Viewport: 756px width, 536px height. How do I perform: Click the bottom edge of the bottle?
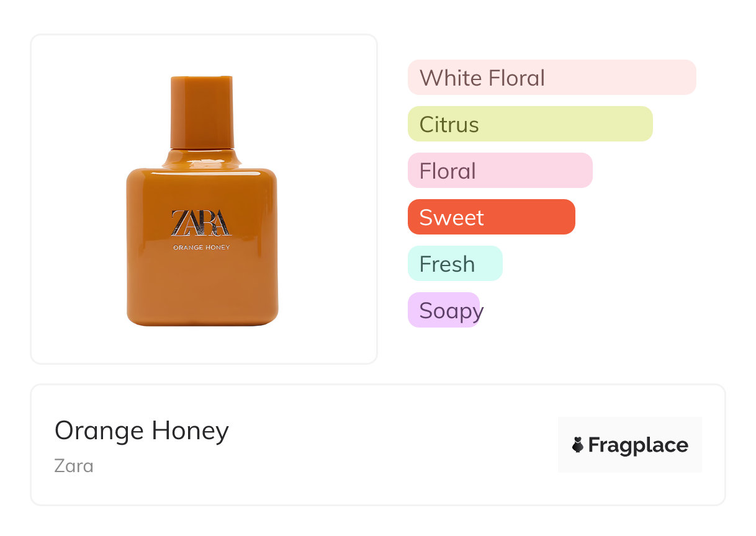(x=202, y=321)
